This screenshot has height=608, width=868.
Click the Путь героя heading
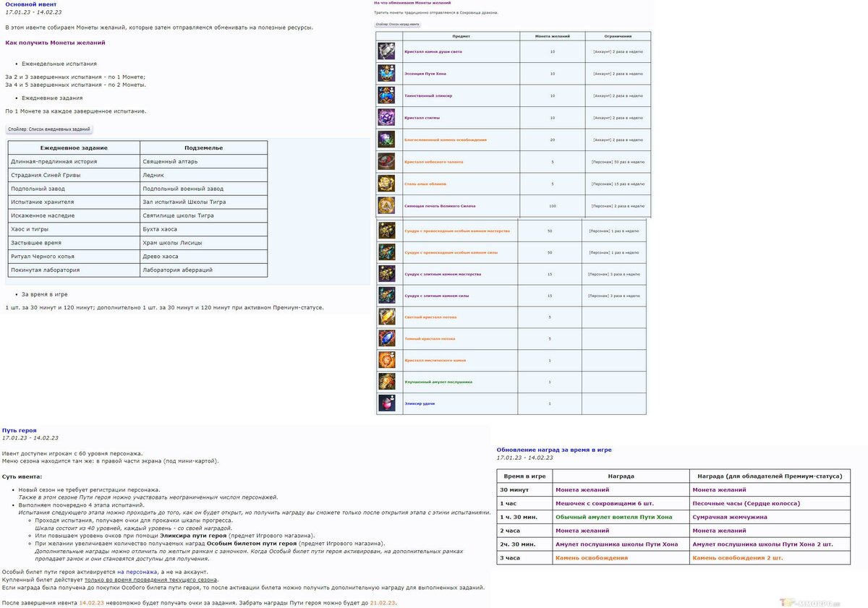click(x=20, y=430)
